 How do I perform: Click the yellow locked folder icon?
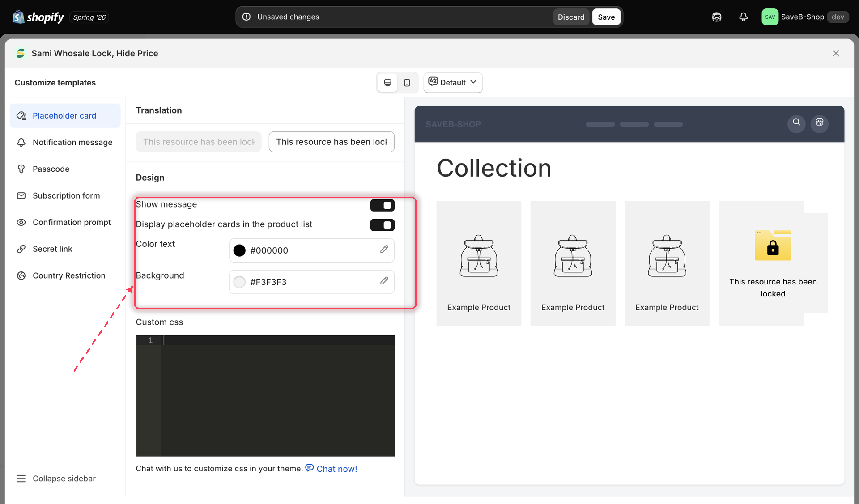click(773, 245)
